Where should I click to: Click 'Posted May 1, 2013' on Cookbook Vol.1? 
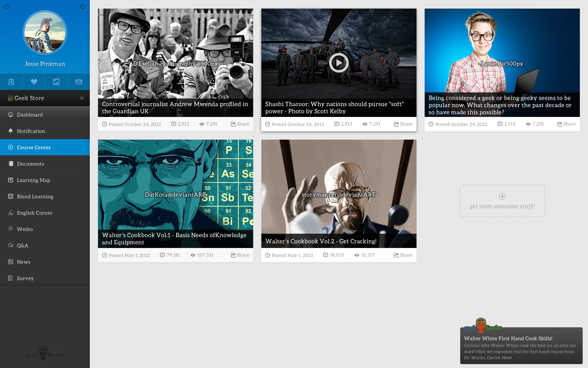click(129, 255)
